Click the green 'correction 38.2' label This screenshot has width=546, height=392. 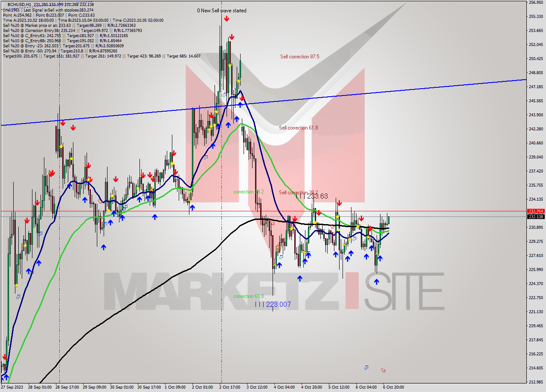[249, 192]
